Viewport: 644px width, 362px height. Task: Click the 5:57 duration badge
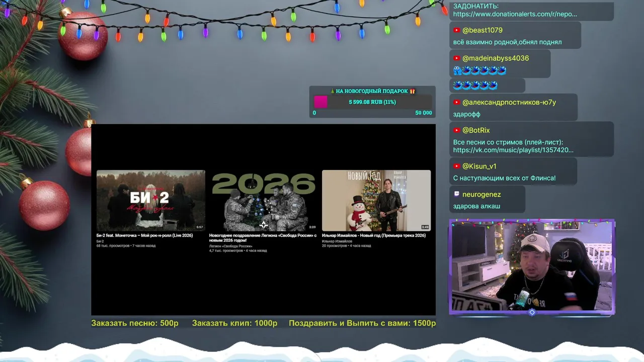pyautogui.click(x=200, y=227)
